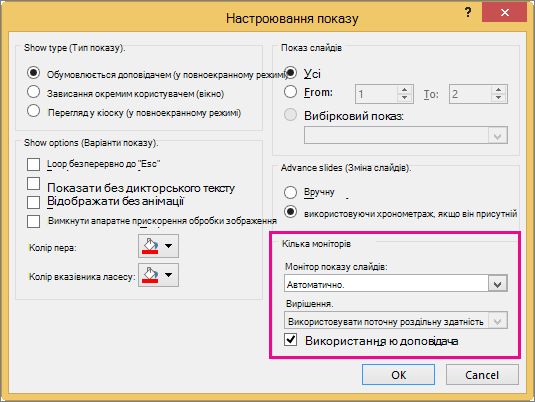Image resolution: width=535 pixels, height=402 pixels.
Task: Decrease the To slide number
Action: (x=498, y=98)
